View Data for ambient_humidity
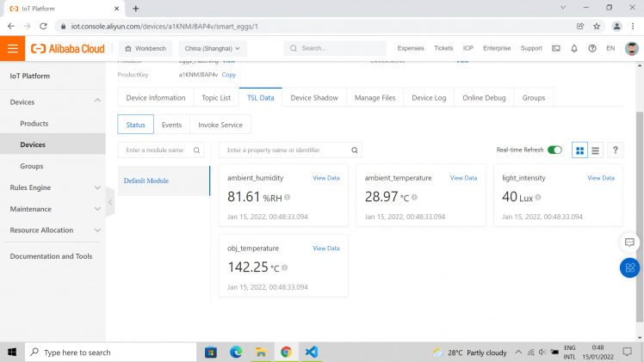 tap(325, 178)
